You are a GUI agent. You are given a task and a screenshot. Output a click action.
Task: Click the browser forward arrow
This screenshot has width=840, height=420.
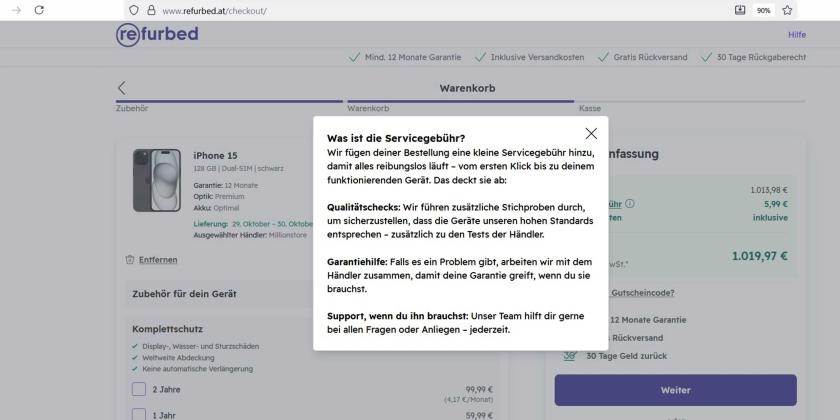pyautogui.click(x=17, y=10)
